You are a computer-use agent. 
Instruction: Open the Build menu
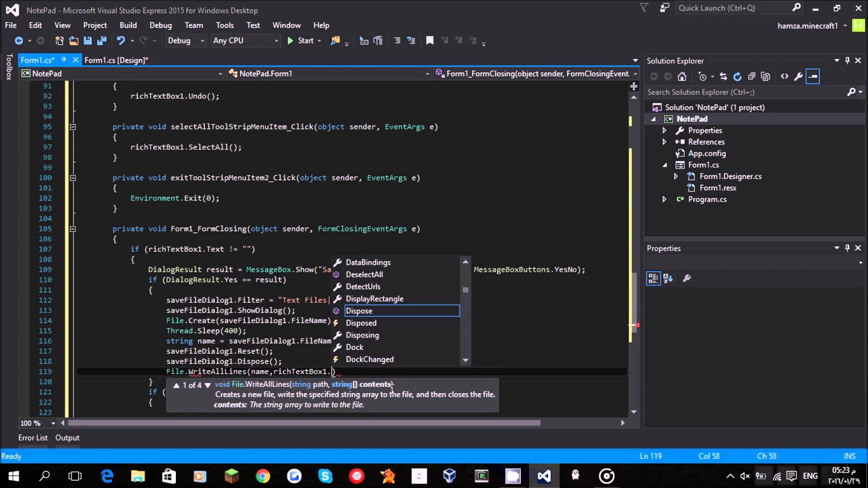(x=128, y=25)
